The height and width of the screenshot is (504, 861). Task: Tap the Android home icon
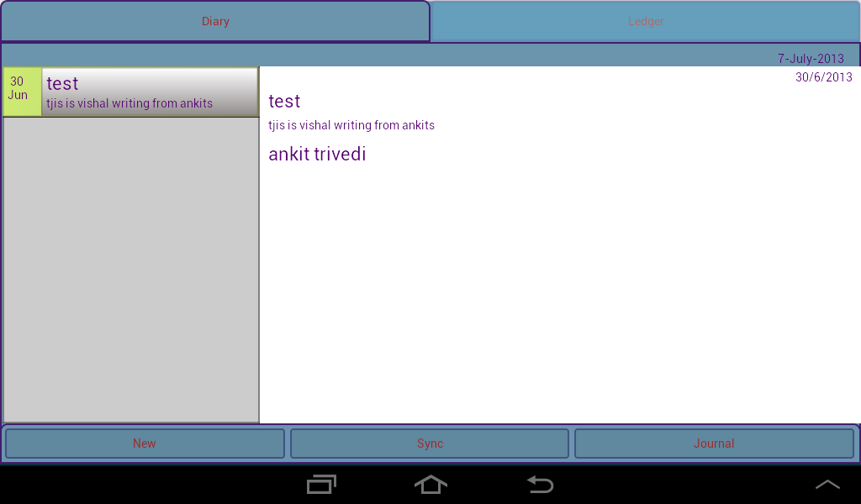click(430, 485)
